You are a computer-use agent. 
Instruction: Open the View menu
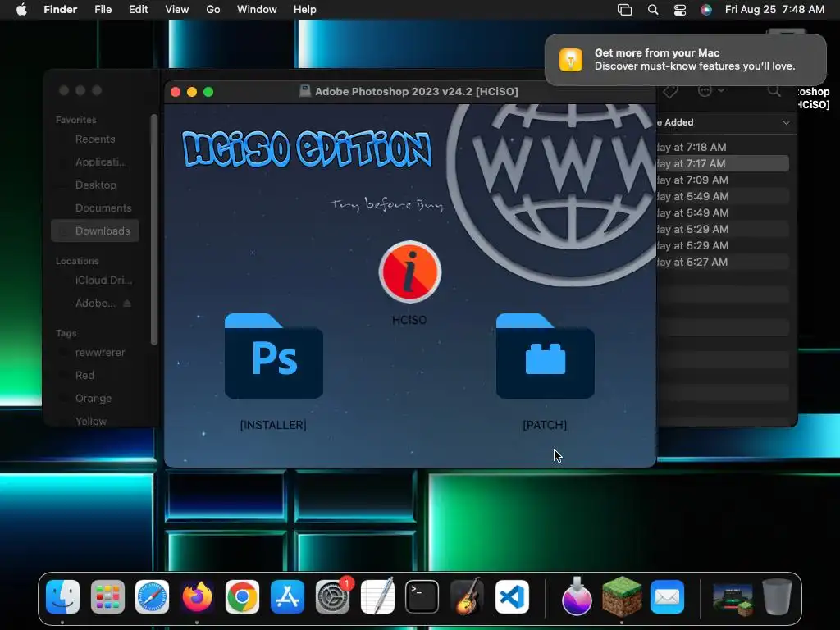[x=177, y=10]
